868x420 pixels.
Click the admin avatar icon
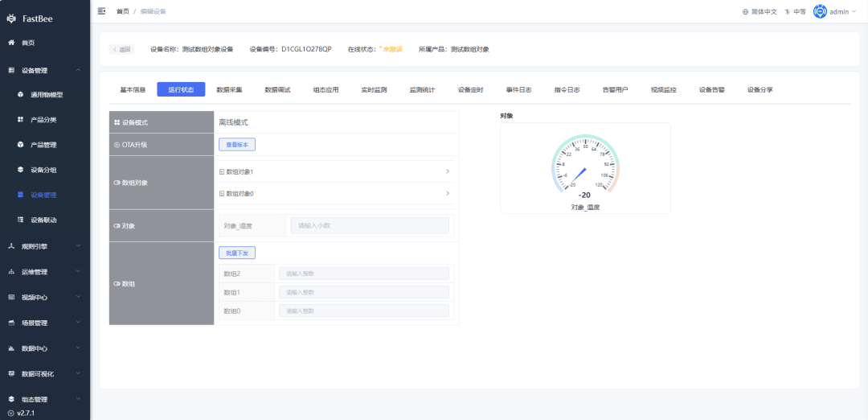coord(820,11)
